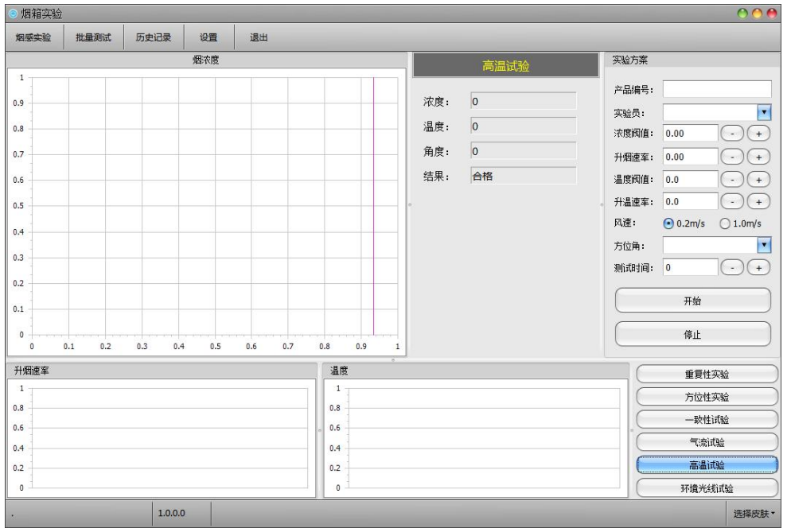
Task: Open the 批量测试 menu item
Action: (x=93, y=37)
